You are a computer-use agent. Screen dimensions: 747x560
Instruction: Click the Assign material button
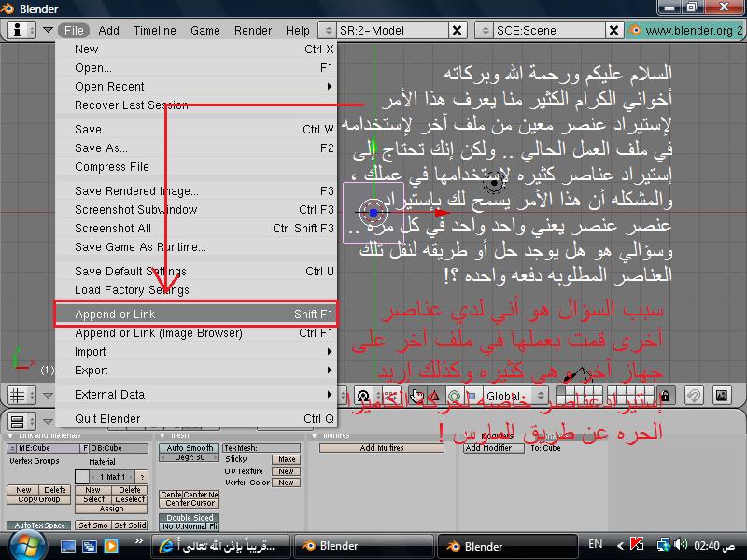(x=111, y=509)
